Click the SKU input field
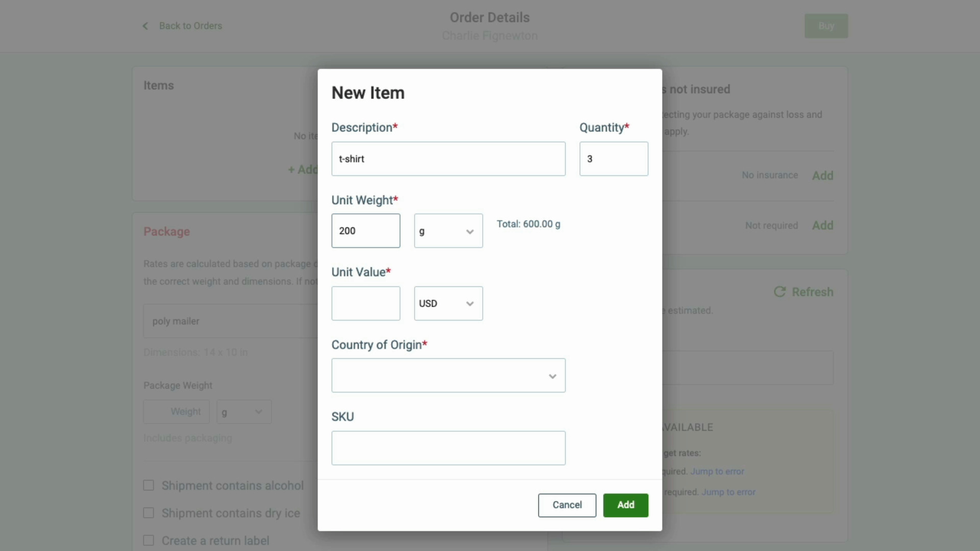Image resolution: width=980 pixels, height=551 pixels. (x=448, y=448)
